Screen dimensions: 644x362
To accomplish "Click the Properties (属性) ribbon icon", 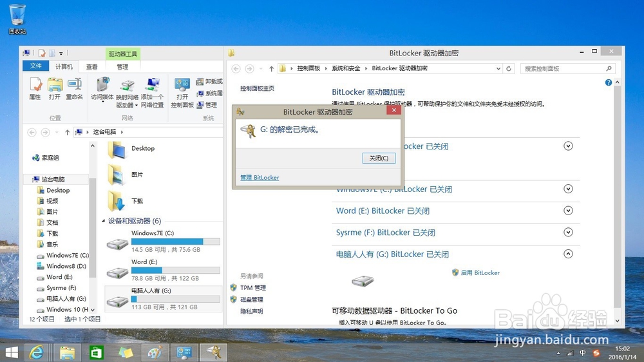I will (35, 89).
